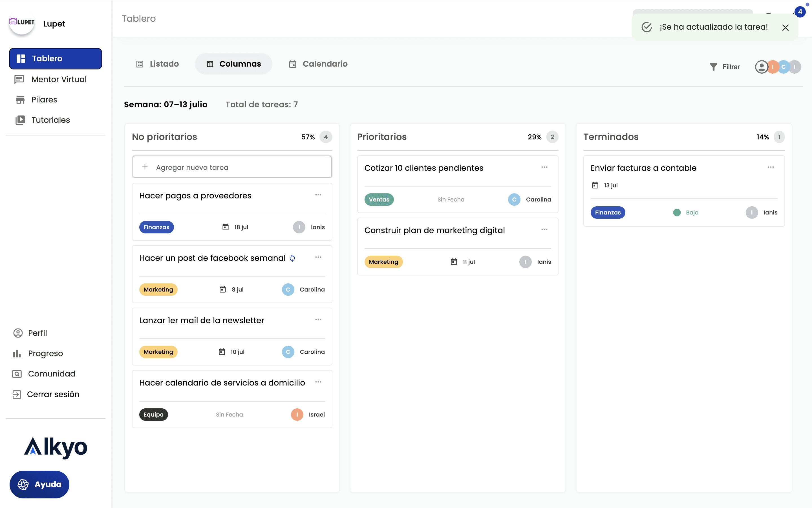Viewport: 812px width, 508px height.
Task: Open options for Construir plan de marketing
Action: [544, 229]
